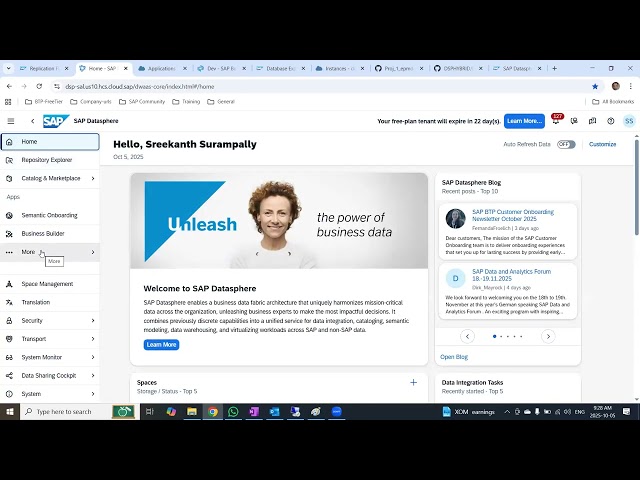Bookmark star icon in address bar
640x480 pixels.
click(595, 87)
